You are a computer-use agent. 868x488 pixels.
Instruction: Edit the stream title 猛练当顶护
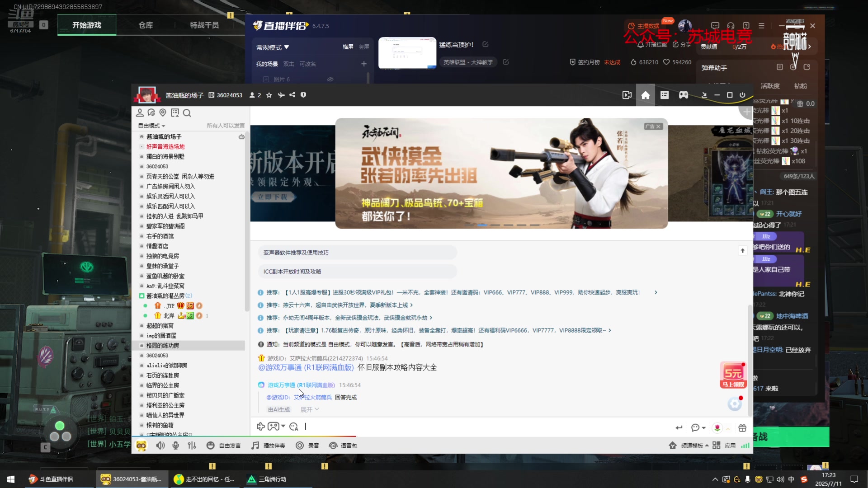pyautogui.click(x=486, y=44)
